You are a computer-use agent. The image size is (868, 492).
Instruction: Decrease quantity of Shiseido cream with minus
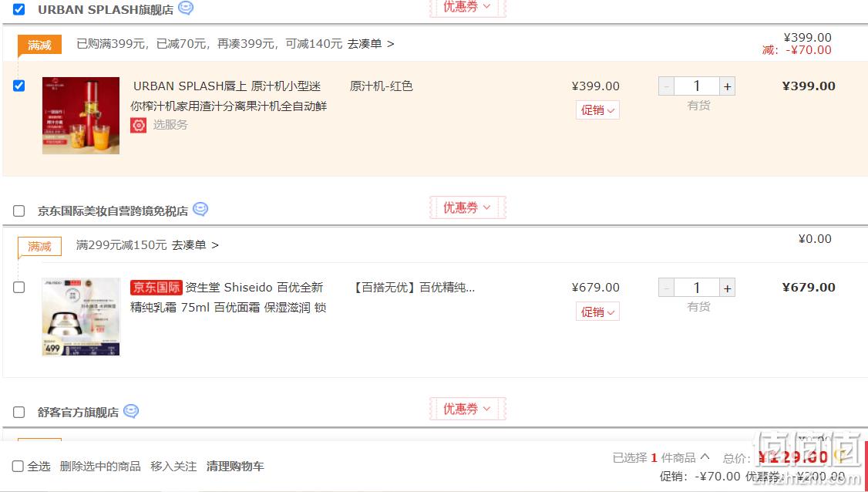coord(667,288)
